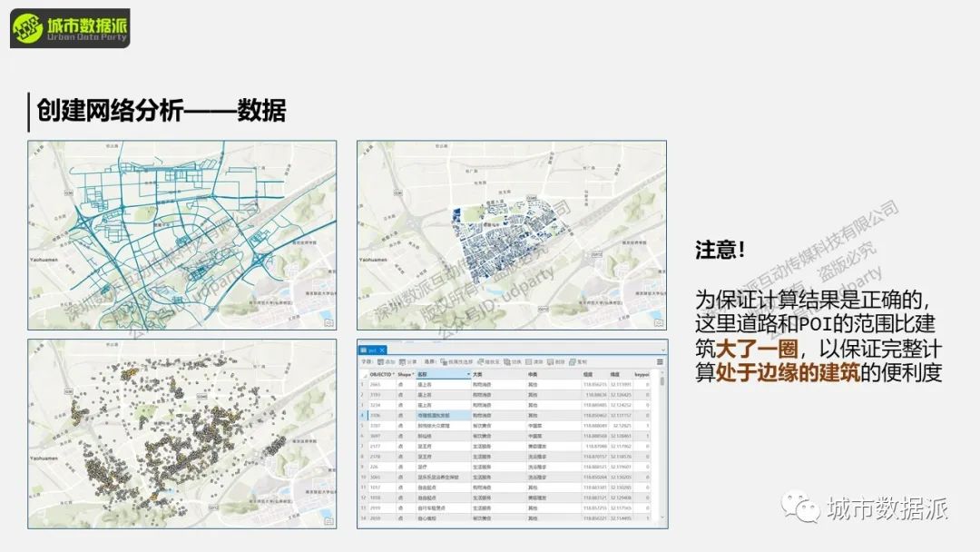The width and height of the screenshot is (980, 552).
Task: Click the Add field (添加) tool
Action: [387, 362]
